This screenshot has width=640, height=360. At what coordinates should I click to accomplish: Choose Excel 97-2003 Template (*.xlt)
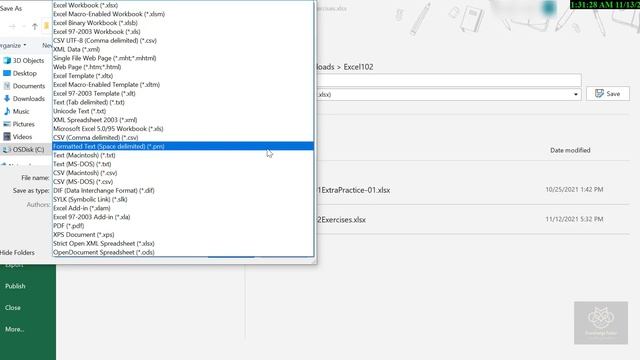point(183,93)
